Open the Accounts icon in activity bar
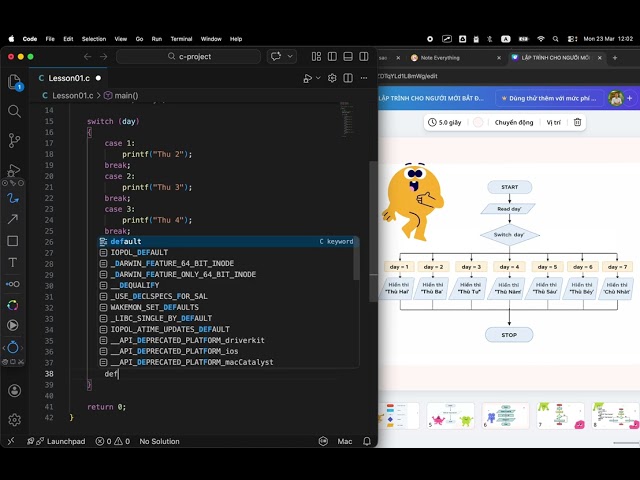The height and width of the screenshot is (480, 640). point(14,391)
